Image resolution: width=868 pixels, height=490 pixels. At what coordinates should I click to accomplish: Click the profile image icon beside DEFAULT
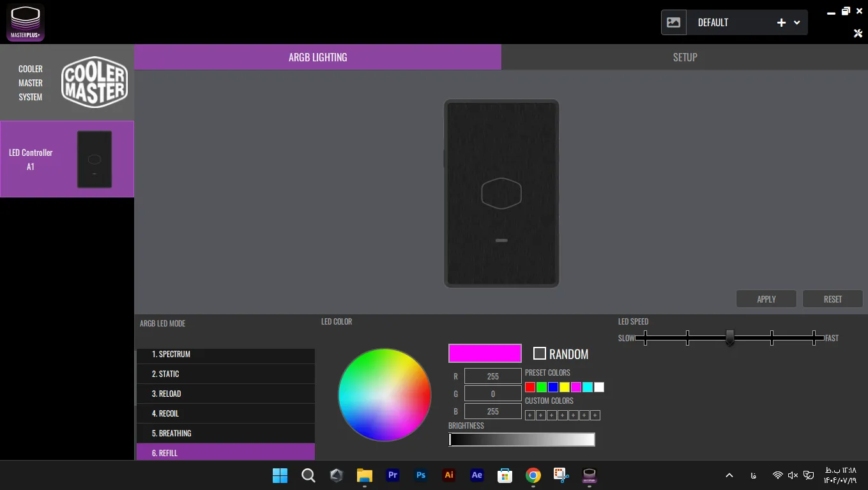click(674, 22)
